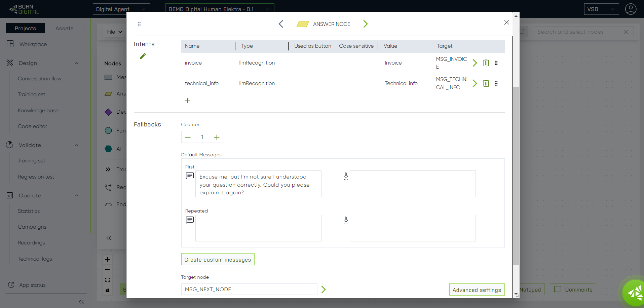The height and width of the screenshot is (308, 644).
Task: Collapse the left sidebar chevrons
Action: click(81, 302)
